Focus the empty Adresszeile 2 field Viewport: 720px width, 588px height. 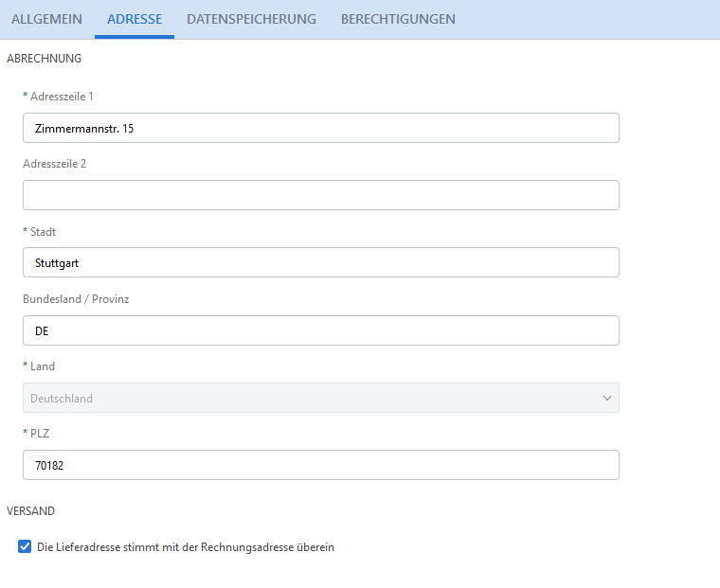tap(320, 195)
